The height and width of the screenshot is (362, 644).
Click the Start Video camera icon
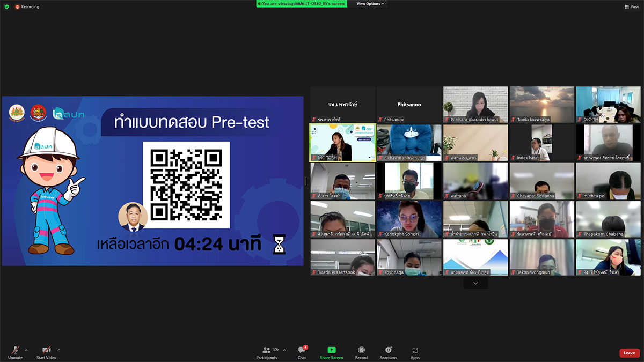[x=46, y=350]
